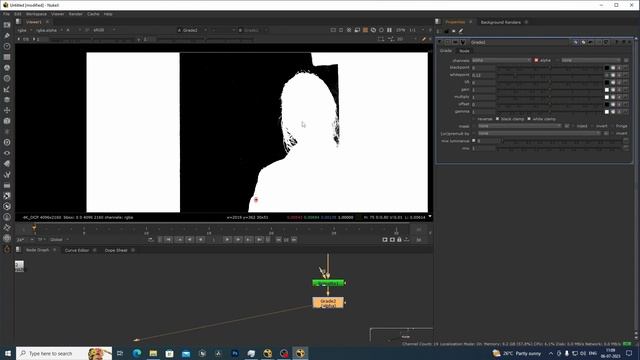Click the gain white color swatch
This screenshot has height=360, width=640.
click(607, 90)
